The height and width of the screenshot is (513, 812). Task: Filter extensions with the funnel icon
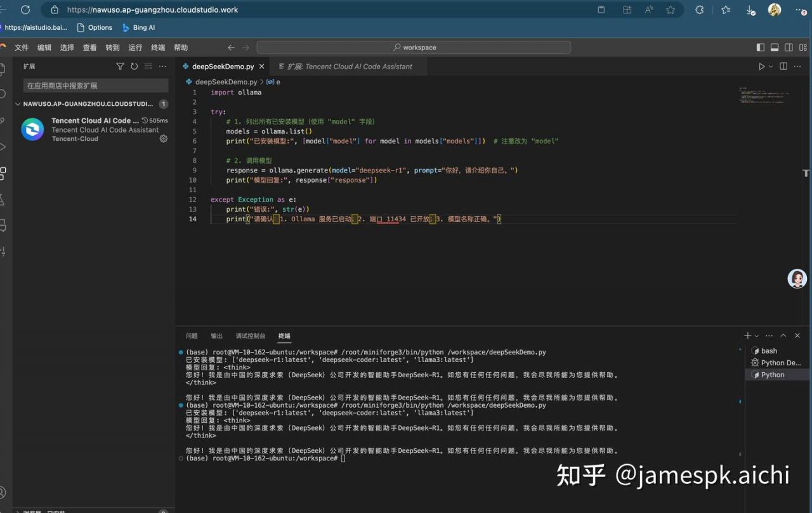pos(120,66)
